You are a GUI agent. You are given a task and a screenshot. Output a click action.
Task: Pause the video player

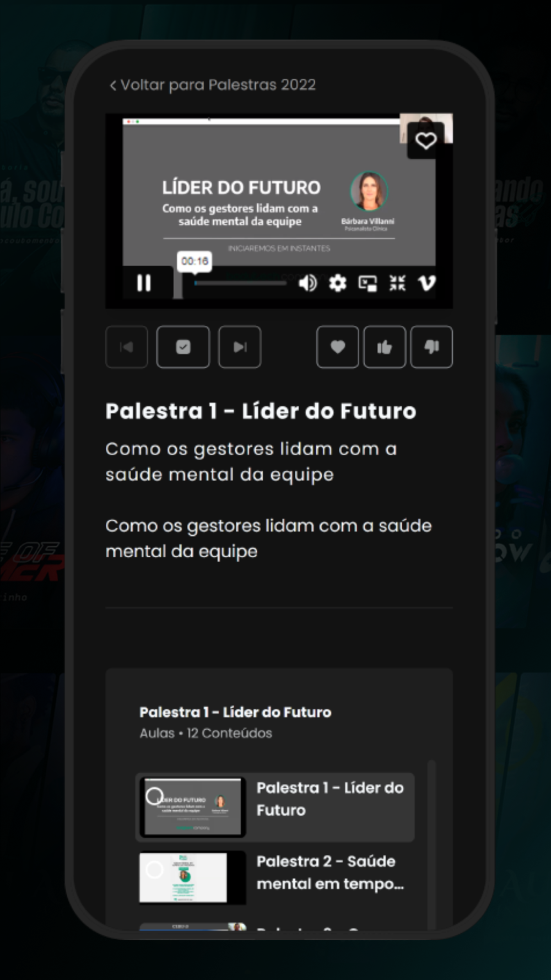tap(144, 283)
